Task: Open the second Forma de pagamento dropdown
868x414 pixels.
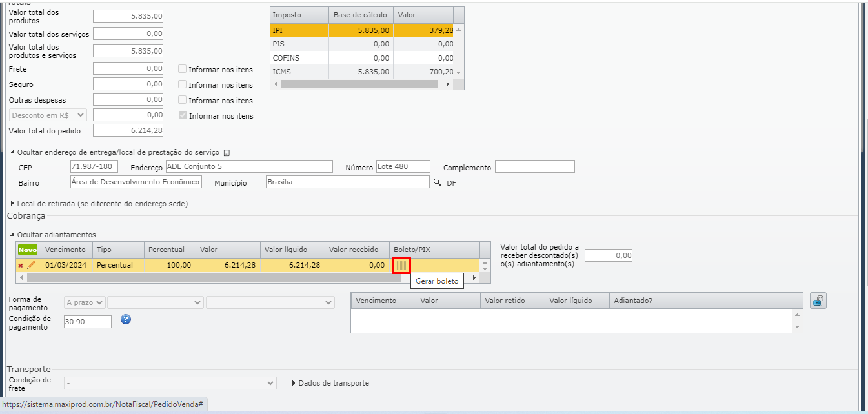Action: pos(156,302)
